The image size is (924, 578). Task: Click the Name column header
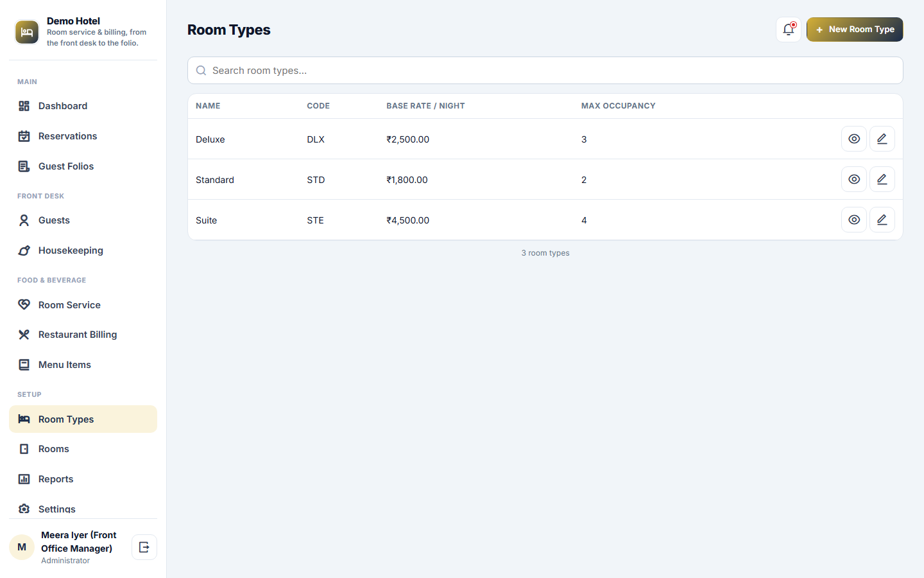pyautogui.click(x=208, y=106)
